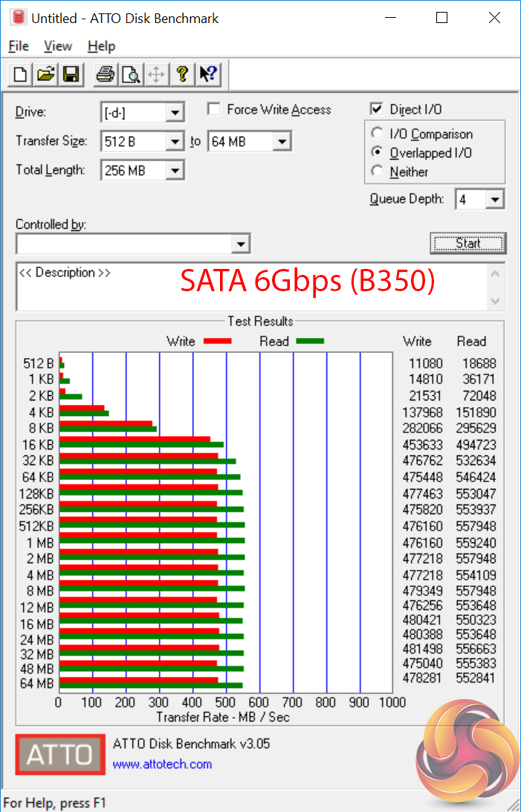Click the 16 KB row label
Screen dimensions: 521x812
38,445
